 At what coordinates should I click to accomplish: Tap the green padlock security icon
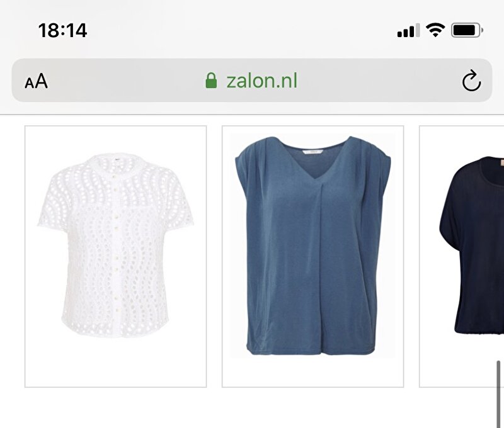click(x=211, y=81)
